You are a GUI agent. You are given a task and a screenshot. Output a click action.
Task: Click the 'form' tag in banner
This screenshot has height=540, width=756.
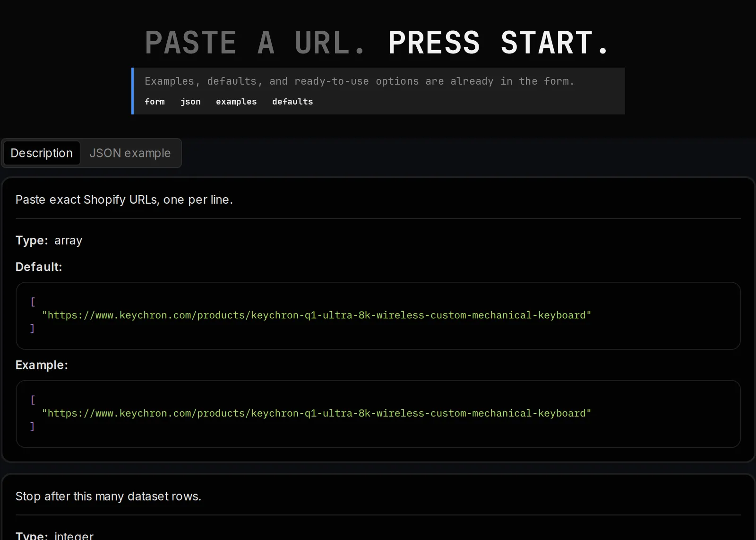(155, 102)
